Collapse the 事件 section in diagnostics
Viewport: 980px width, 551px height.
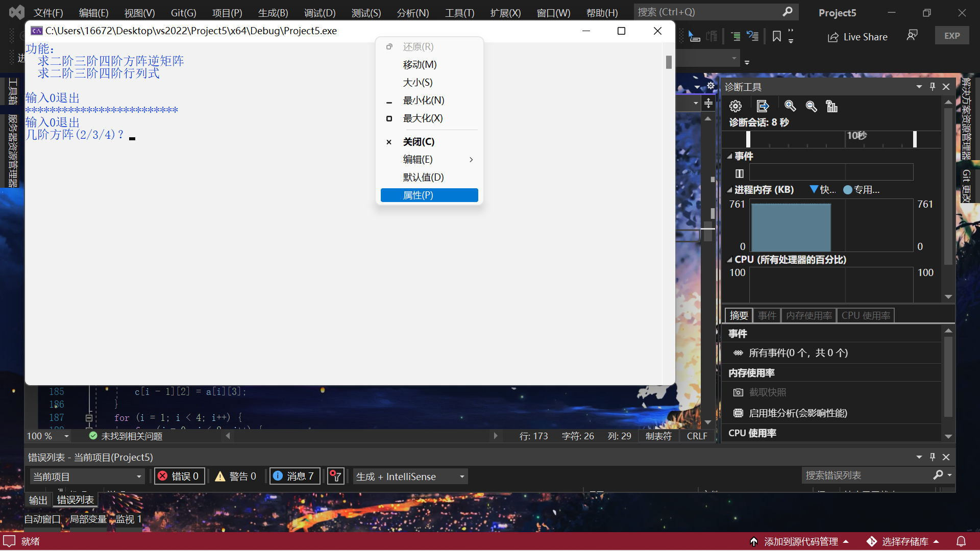point(730,156)
